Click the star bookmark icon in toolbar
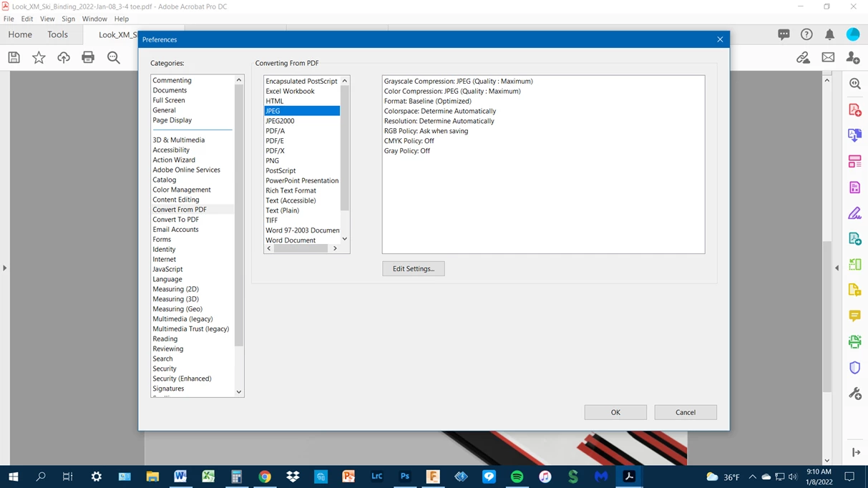The width and height of the screenshot is (868, 488). point(39,57)
